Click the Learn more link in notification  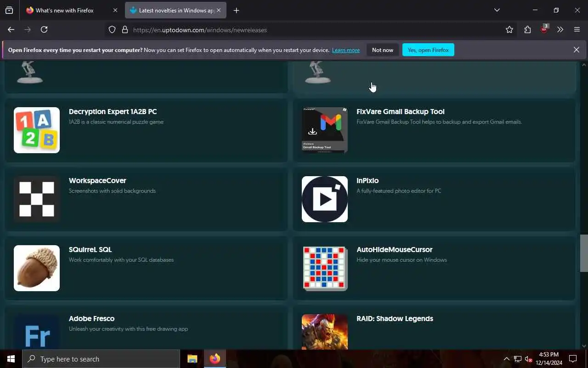[x=346, y=50]
